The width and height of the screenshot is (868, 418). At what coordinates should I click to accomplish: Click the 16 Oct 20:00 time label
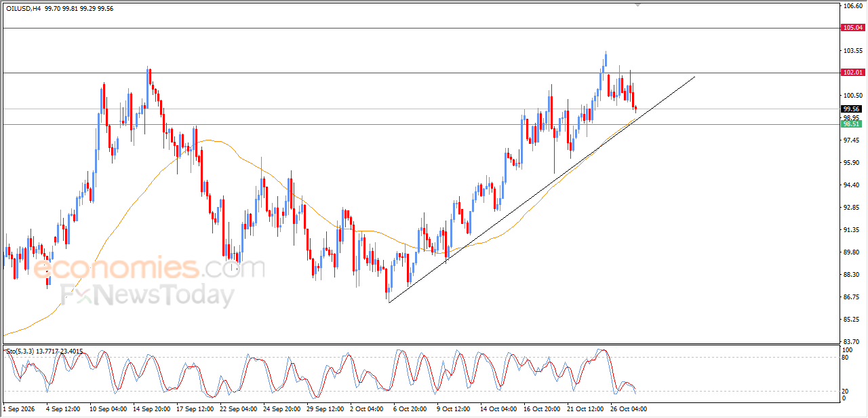coord(541,409)
